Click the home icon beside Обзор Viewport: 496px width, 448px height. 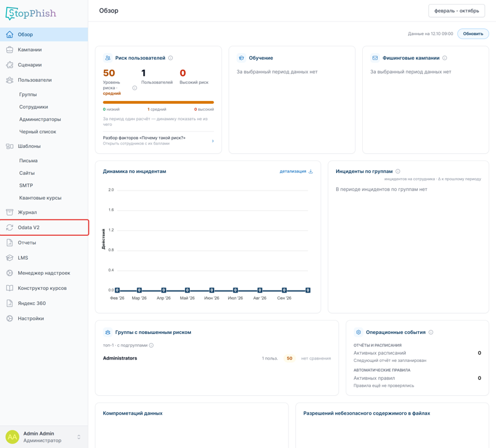click(10, 35)
